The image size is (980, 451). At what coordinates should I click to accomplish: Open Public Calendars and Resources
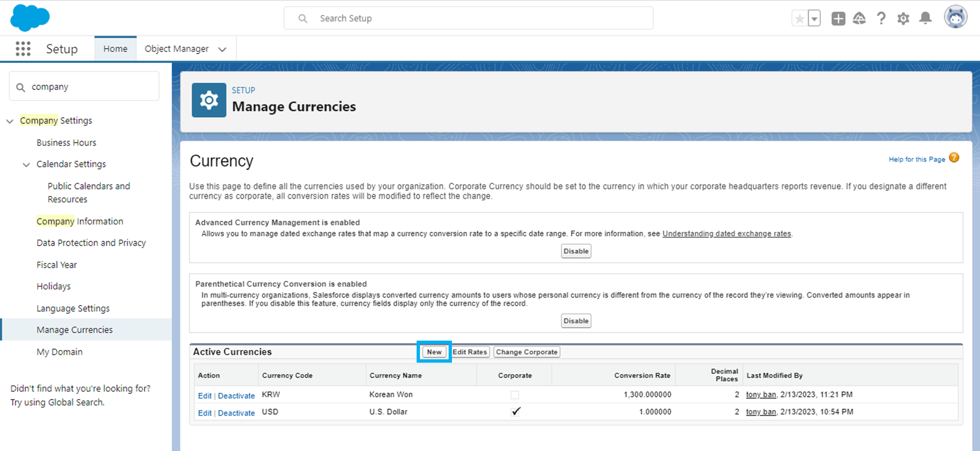pyautogui.click(x=89, y=193)
